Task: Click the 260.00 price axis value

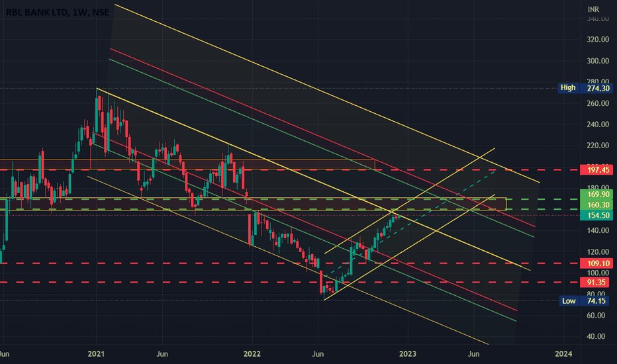Action: click(x=598, y=103)
